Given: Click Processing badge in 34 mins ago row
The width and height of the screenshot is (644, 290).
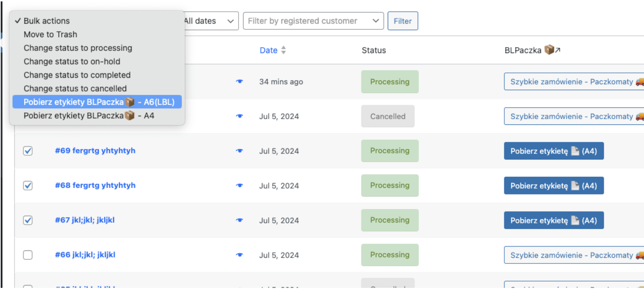Looking at the screenshot, I should [390, 82].
